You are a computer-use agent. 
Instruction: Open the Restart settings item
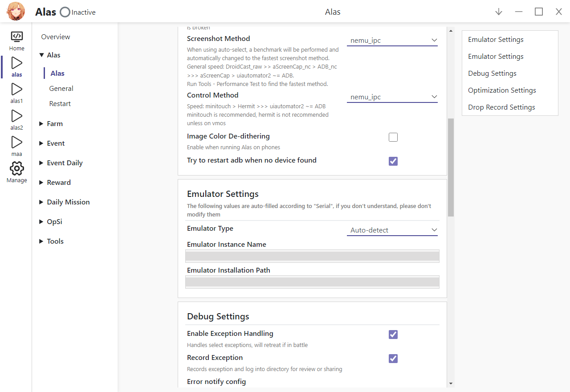coord(60,104)
